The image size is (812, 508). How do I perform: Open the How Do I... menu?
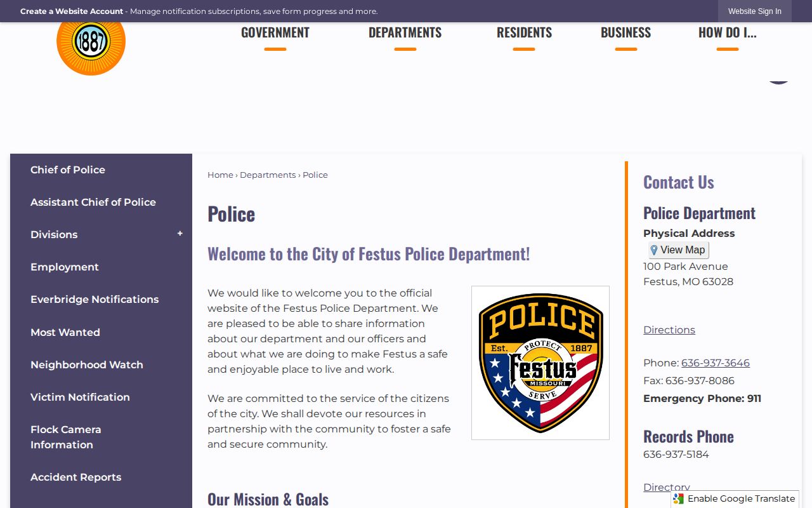(728, 33)
